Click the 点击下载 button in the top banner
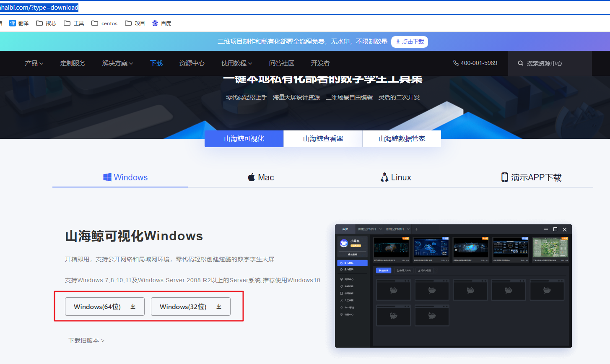Image resolution: width=610 pixels, height=364 pixels. (410, 42)
